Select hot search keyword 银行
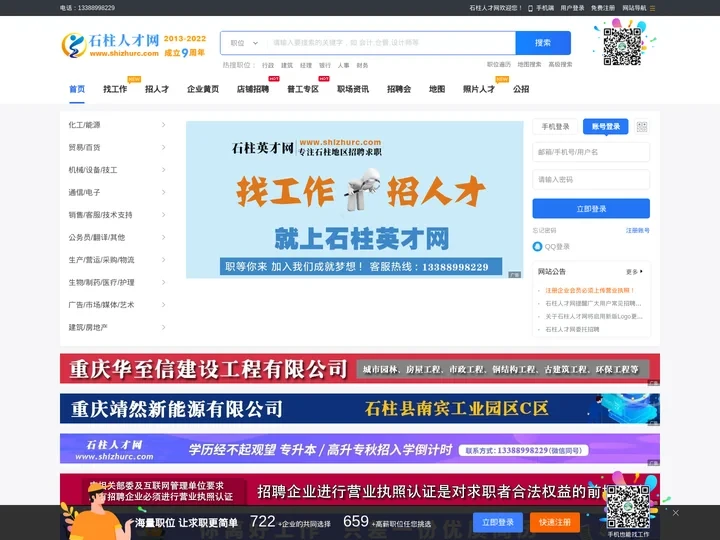Image resolution: width=720 pixels, height=540 pixels. (325, 65)
